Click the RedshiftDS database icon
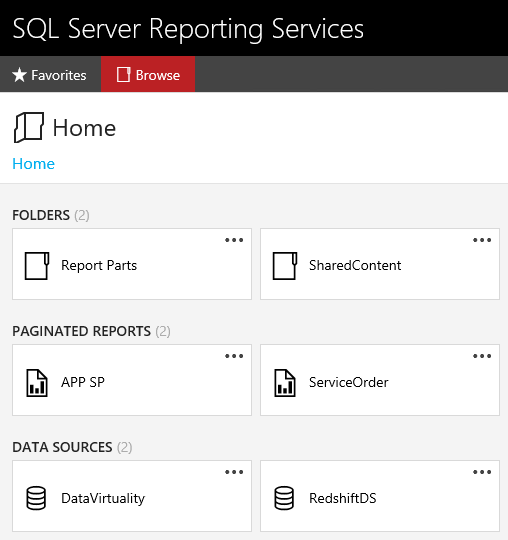The height and width of the screenshot is (540, 508). point(284,498)
